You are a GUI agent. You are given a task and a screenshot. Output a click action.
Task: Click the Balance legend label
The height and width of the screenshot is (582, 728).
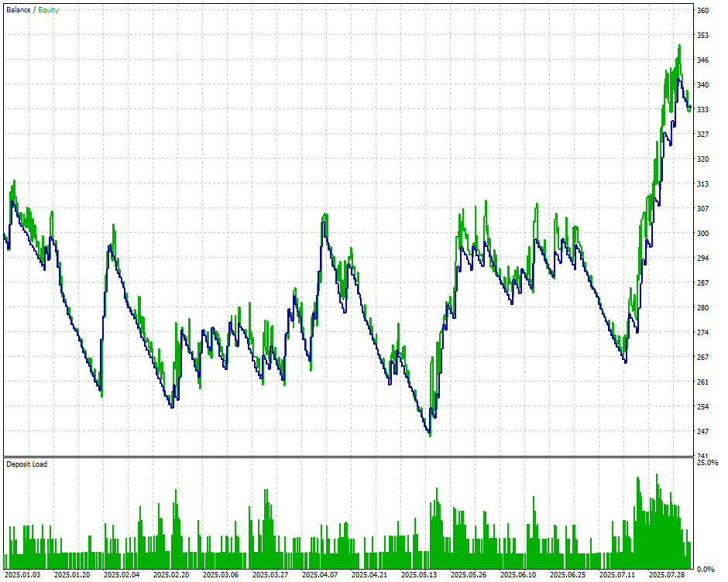click(19, 10)
